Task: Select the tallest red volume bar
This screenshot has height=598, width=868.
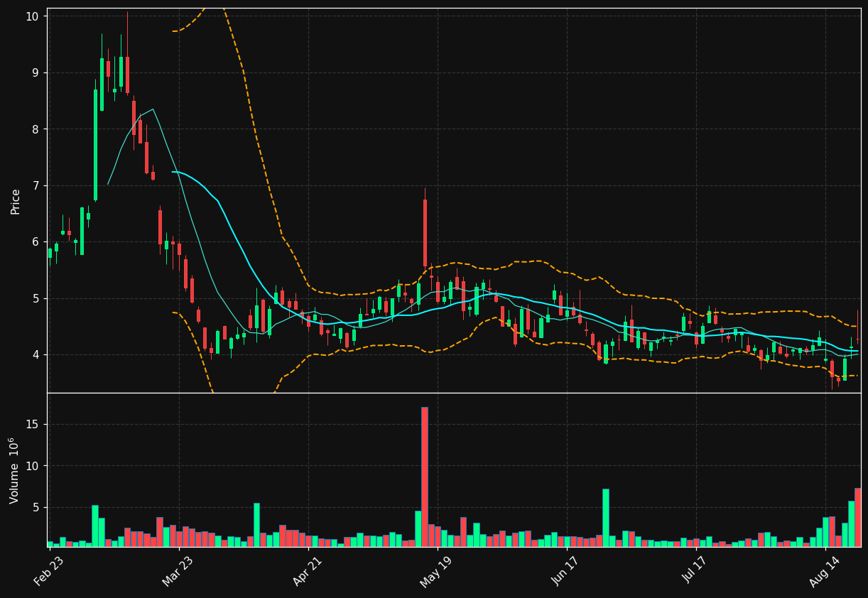Action: click(x=425, y=477)
